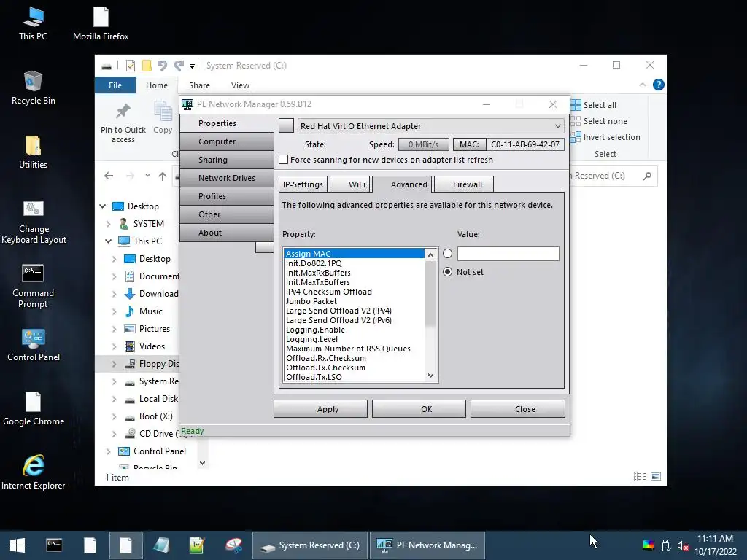Click the colorful display tray icon
The image size is (747, 560).
tap(649, 545)
